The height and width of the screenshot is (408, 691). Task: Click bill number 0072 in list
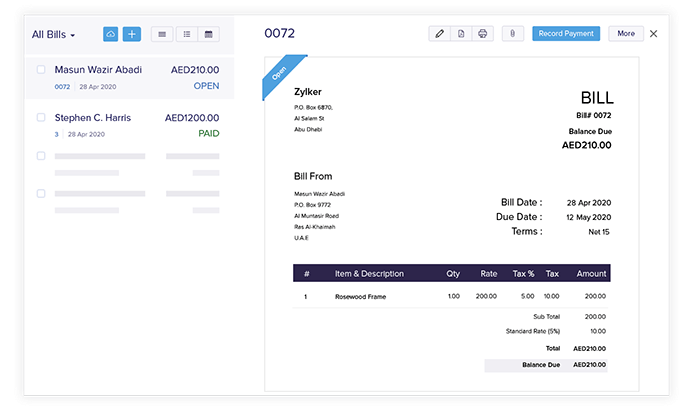pos(62,87)
